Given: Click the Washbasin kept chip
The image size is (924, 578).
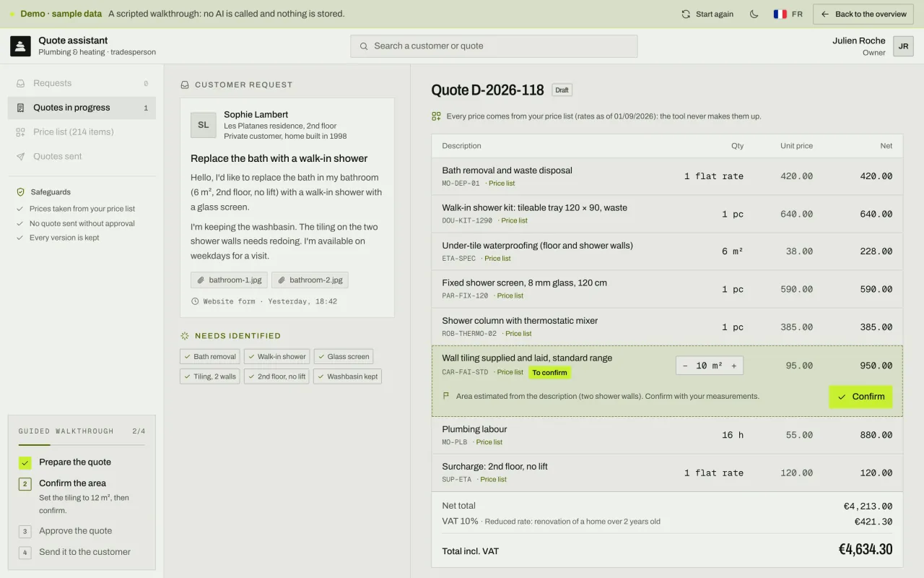Looking at the screenshot, I should point(347,376).
